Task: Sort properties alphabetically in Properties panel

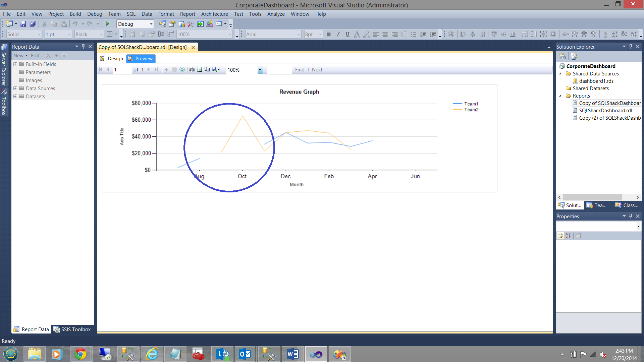Action: pos(568,236)
